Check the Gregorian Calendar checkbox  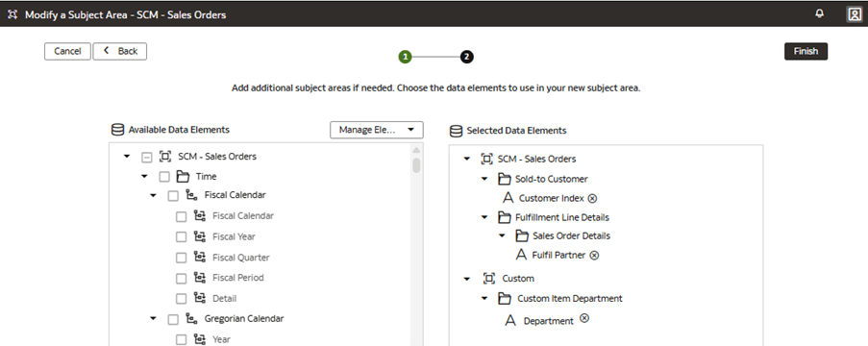[173, 319]
